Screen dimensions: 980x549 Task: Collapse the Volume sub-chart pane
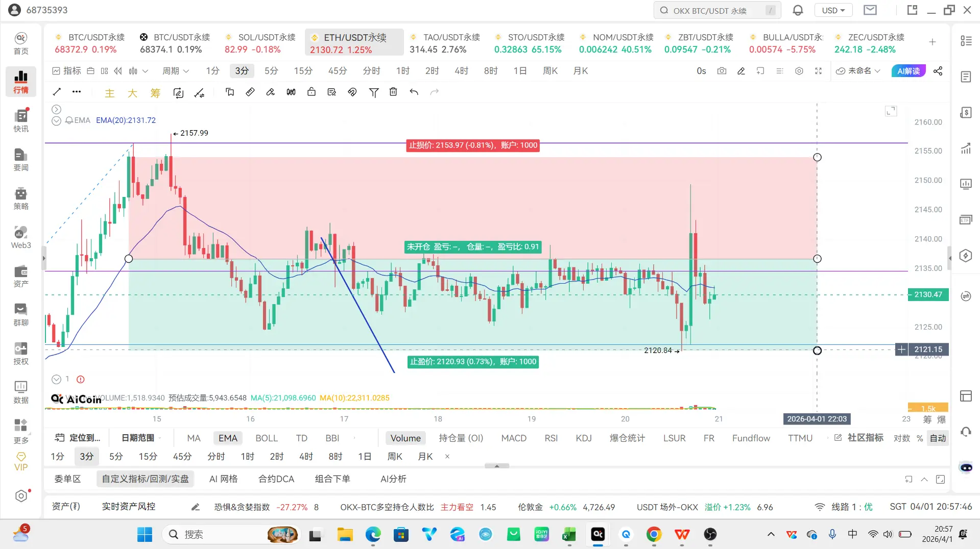(56, 379)
